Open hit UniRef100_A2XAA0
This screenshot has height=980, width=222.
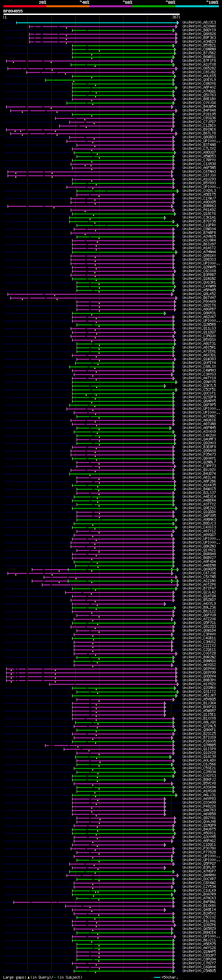[199, 27]
